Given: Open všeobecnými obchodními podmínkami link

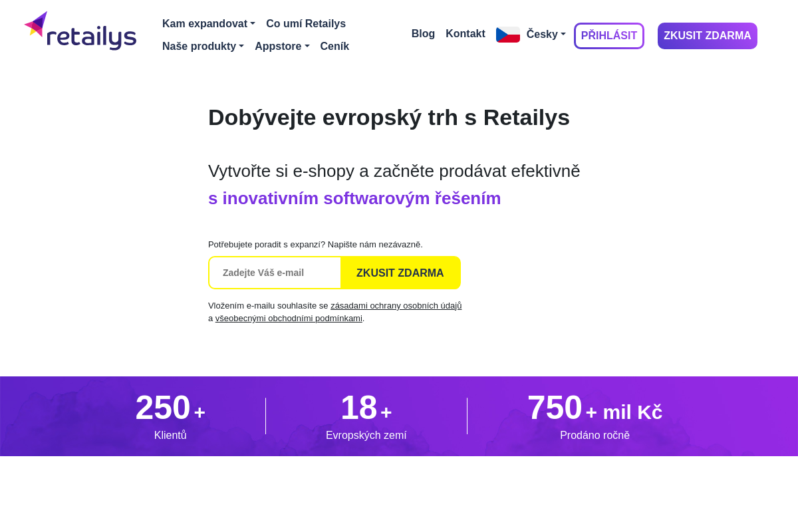Looking at the screenshot, I should tap(289, 318).
